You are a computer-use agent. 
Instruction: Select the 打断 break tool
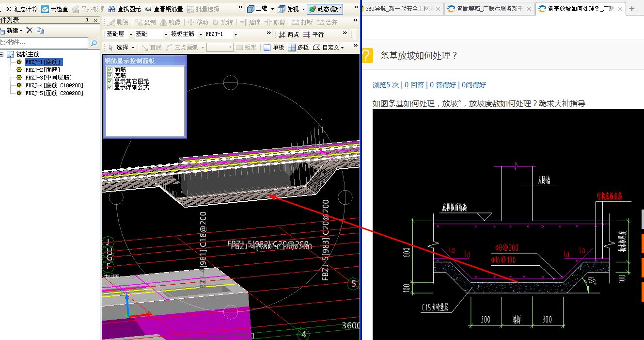(x=302, y=22)
